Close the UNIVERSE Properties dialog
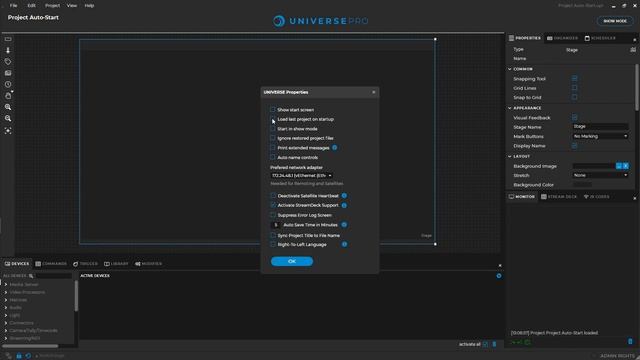 [x=373, y=92]
